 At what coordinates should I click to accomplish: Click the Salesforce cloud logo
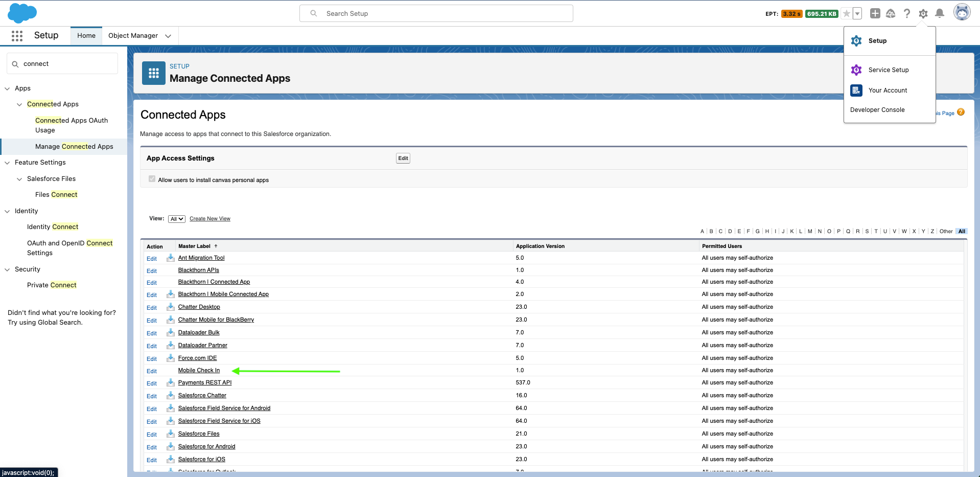point(22,13)
